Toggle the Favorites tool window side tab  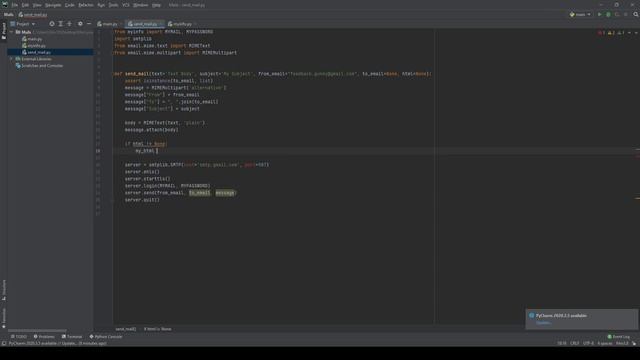(4, 318)
